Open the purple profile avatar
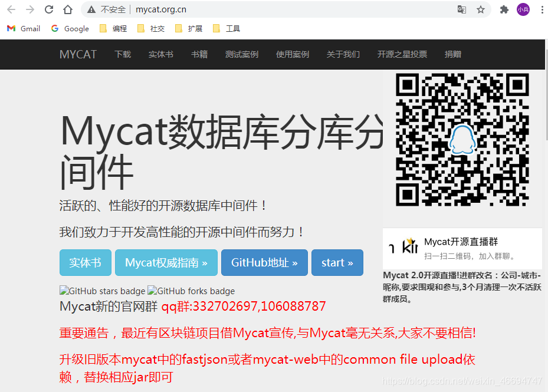Image resolution: width=548 pixels, height=392 pixels. (x=523, y=9)
